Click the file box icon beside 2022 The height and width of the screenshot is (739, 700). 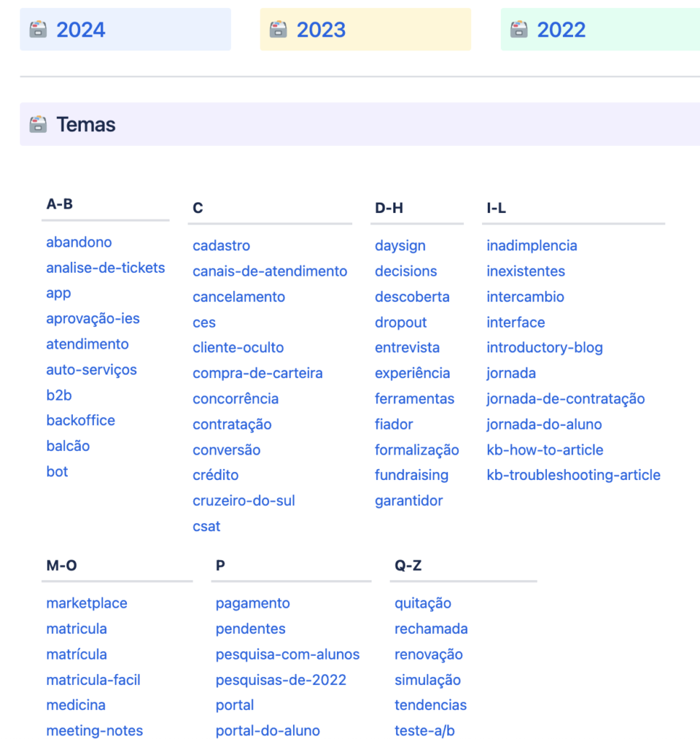518,30
